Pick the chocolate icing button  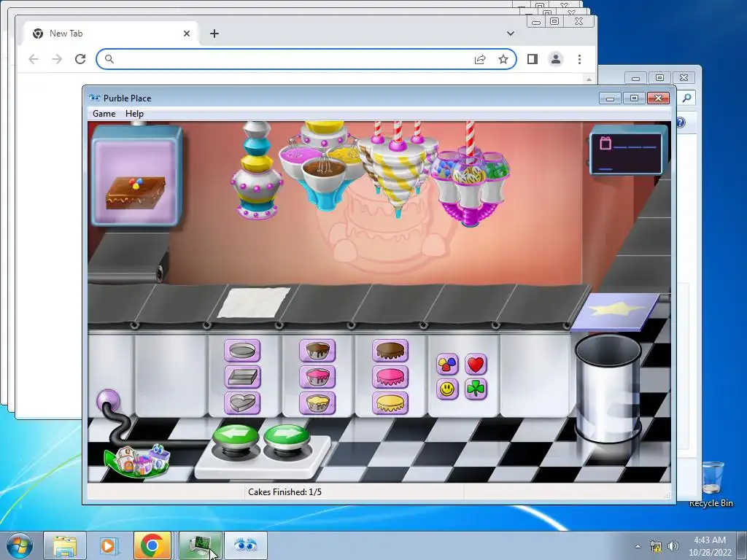point(390,351)
